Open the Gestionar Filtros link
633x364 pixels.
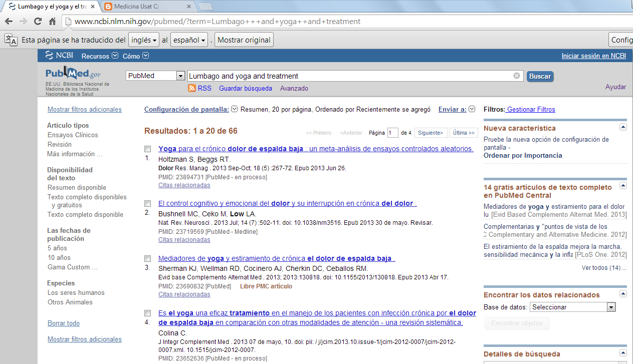pyautogui.click(x=531, y=109)
